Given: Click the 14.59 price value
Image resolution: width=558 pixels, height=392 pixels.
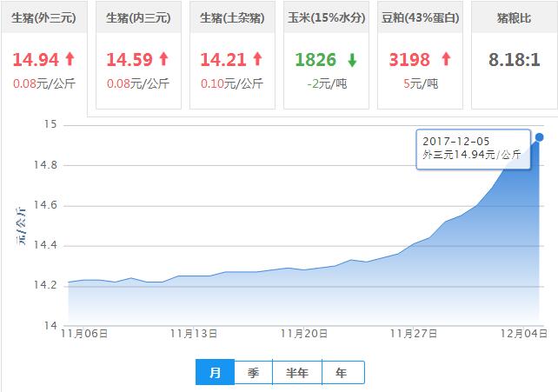Looking at the screenshot, I should coord(130,59).
